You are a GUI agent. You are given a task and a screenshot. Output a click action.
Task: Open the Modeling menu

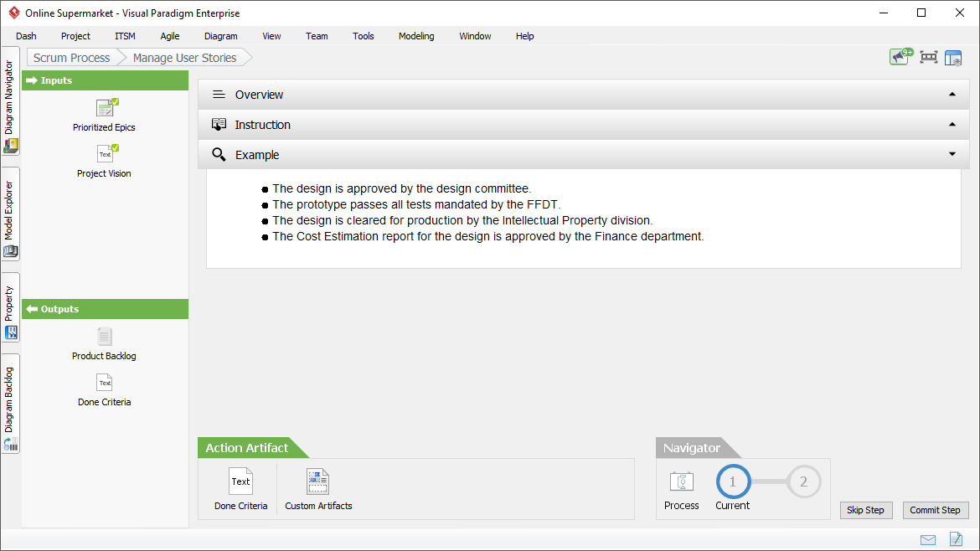tap(416, 36)
